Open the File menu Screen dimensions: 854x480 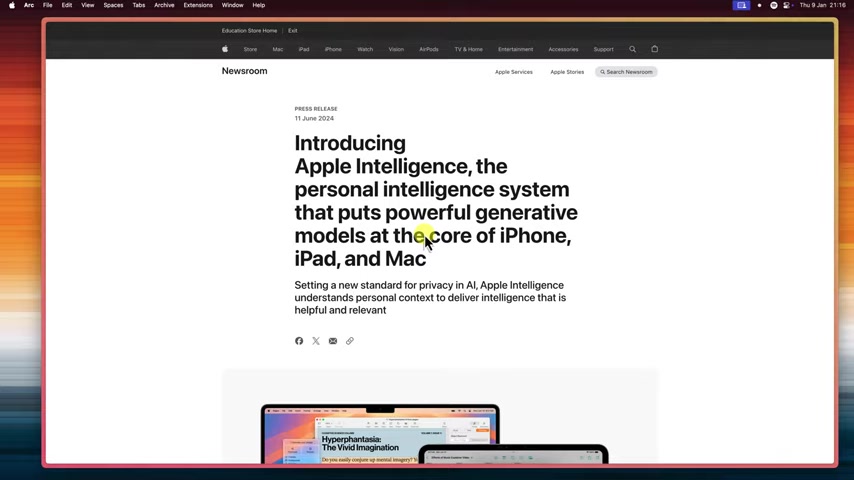[x=47, y=5]
